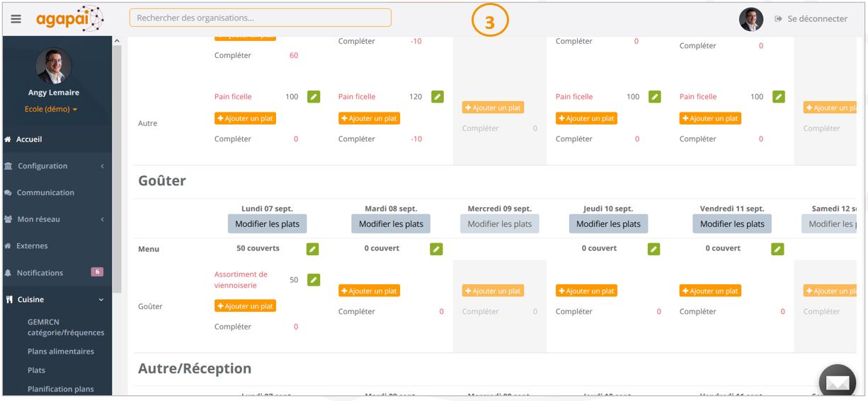
Task: Go to Plans alimentaires
Action: tap(60, 351)
